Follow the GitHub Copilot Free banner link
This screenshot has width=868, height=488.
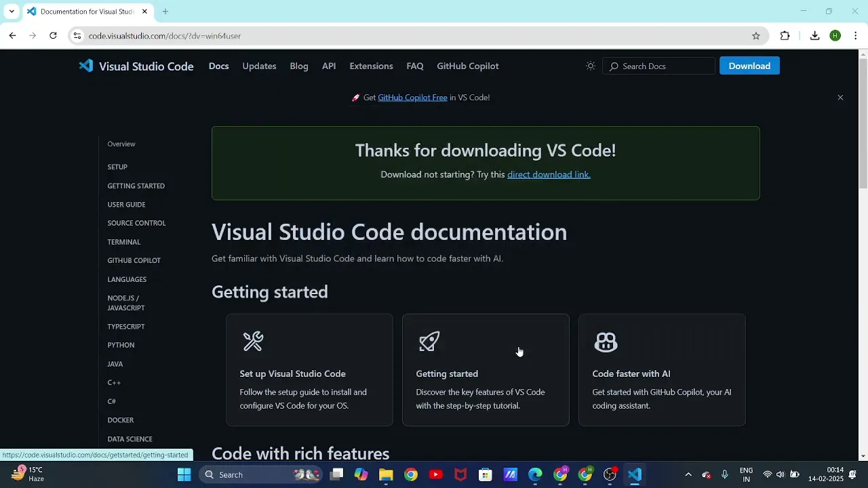click(412, 98)
